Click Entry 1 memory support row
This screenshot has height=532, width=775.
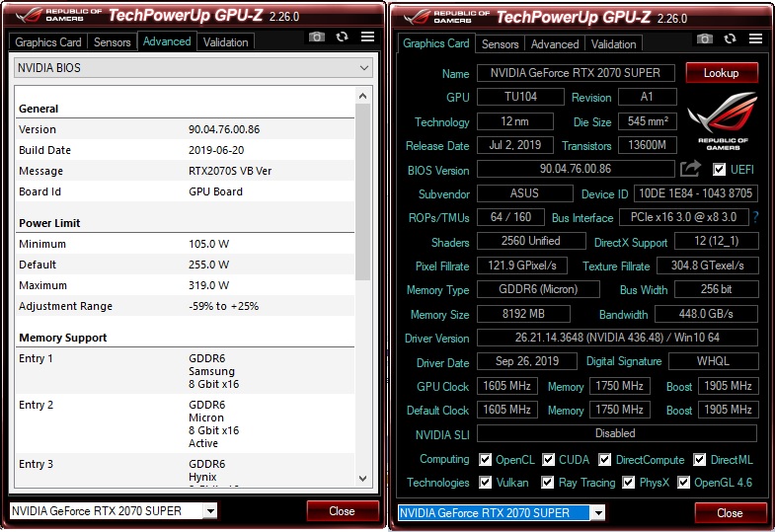click(x=185, y=371)
